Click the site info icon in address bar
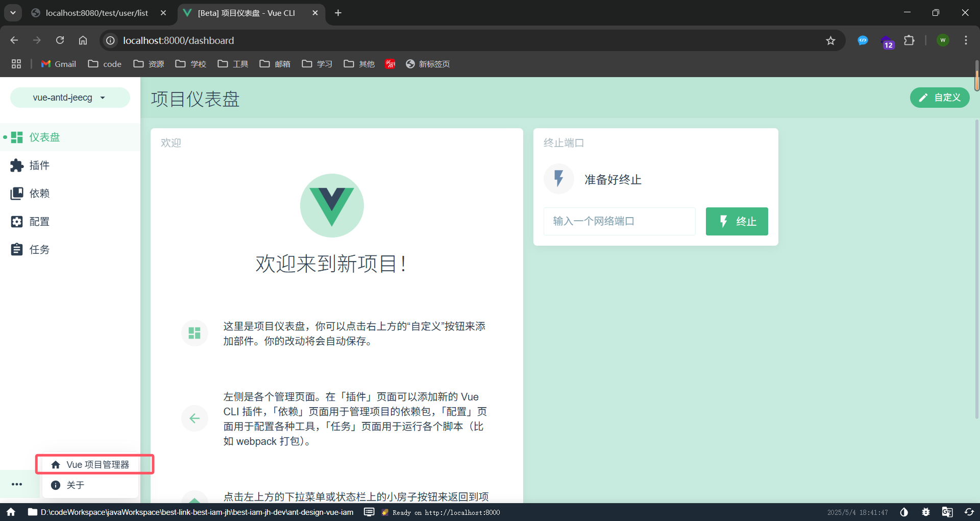 pos(110,40)
